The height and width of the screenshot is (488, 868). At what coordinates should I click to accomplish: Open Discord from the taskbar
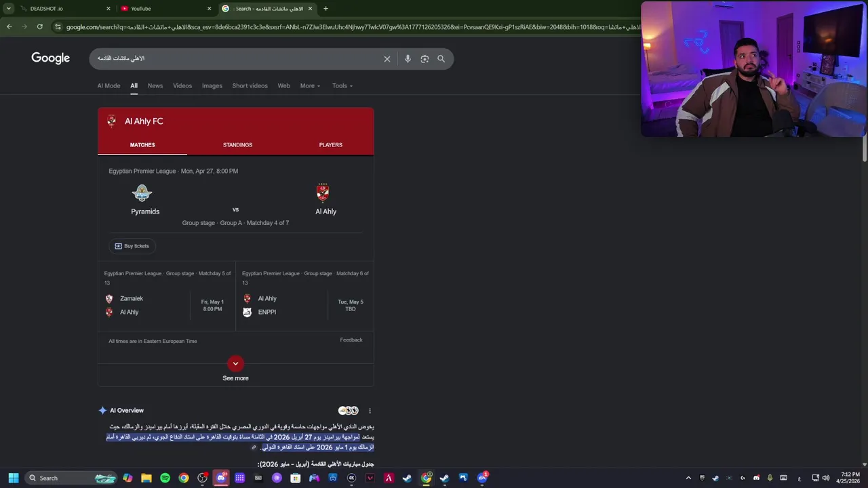(x=221, y=478)
